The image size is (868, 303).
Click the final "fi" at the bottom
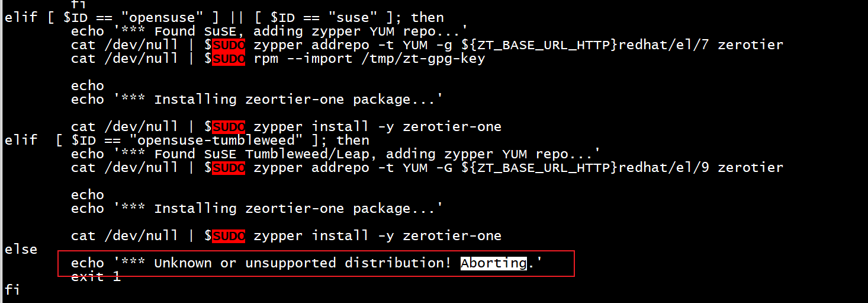point(12,290)
